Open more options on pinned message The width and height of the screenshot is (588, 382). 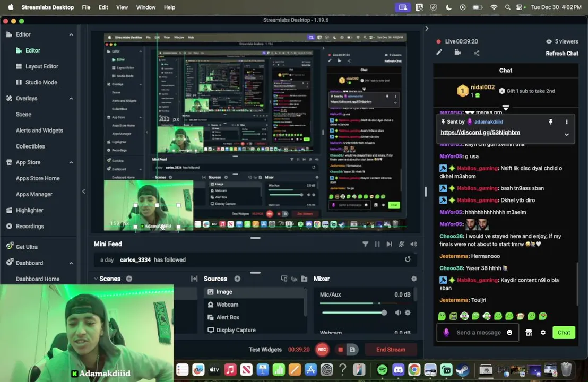567,122
